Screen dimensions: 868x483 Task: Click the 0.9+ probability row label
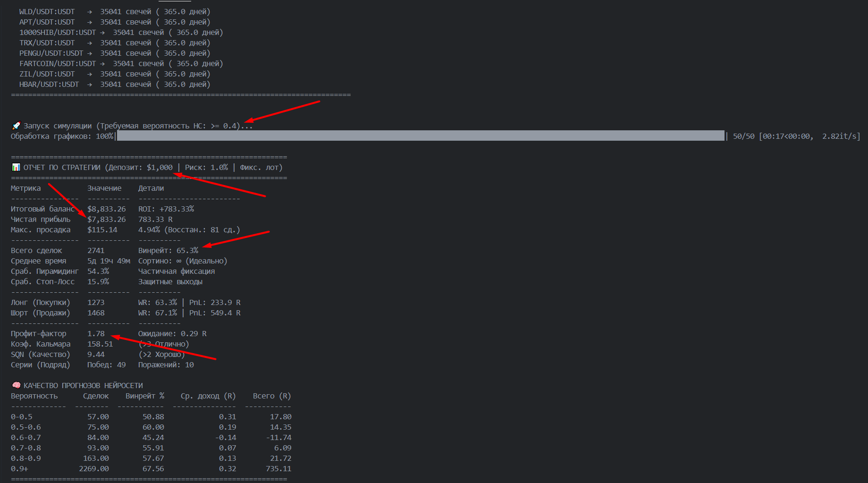pyautogui.click(x=19, y=468)
